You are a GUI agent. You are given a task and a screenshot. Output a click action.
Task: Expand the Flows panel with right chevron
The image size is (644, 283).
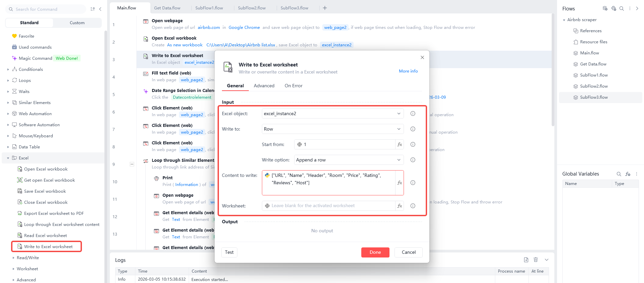click(x=637, y=9)
